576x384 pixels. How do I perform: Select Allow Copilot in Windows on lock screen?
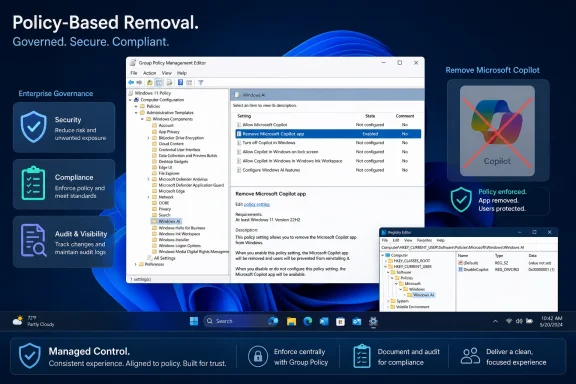(x=328, y=152)
